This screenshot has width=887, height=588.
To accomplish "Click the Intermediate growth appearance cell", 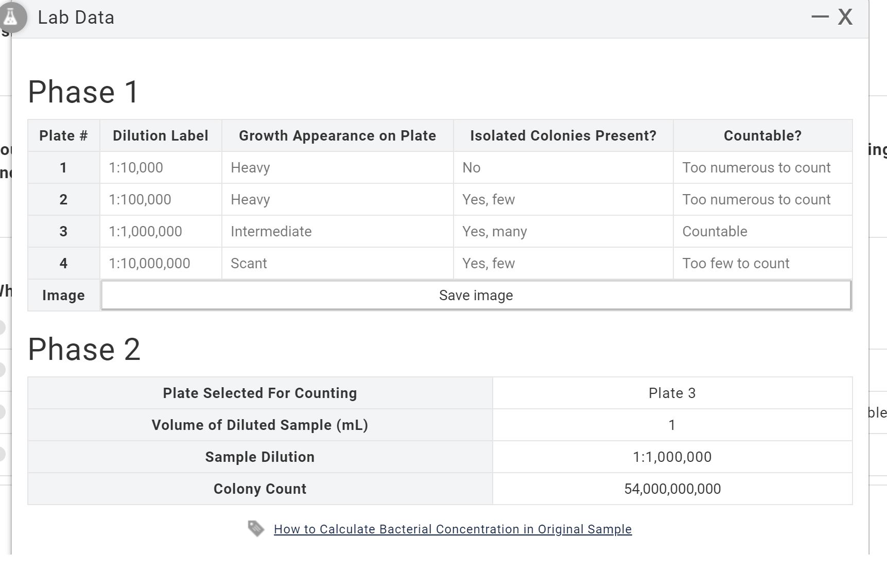I will click(x=271, y=231).
